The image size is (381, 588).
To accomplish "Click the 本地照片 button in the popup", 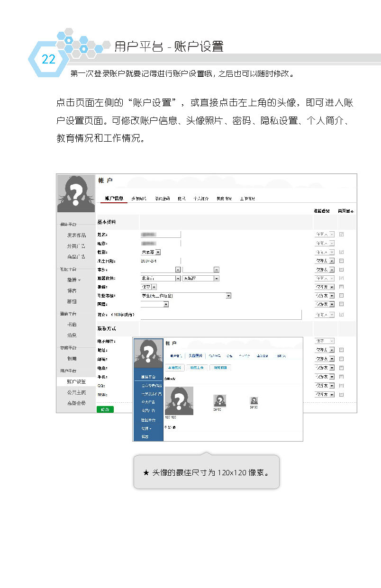I will (x=174, y=367).
